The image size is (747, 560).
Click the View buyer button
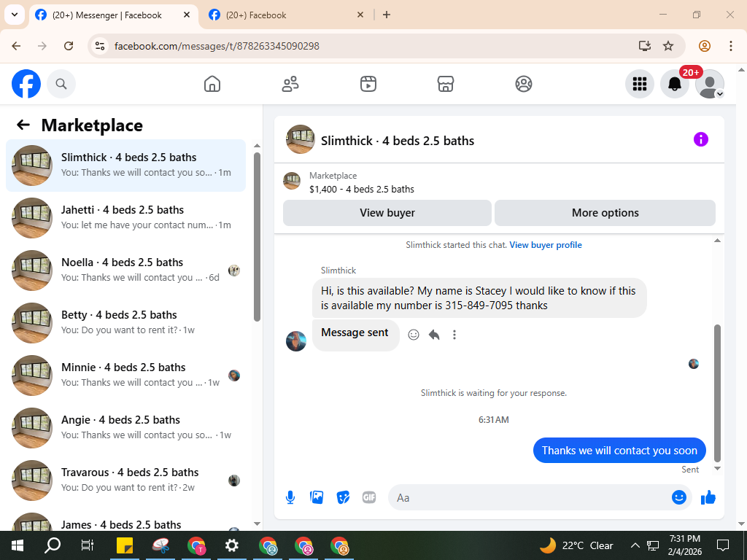pos(387,213)
